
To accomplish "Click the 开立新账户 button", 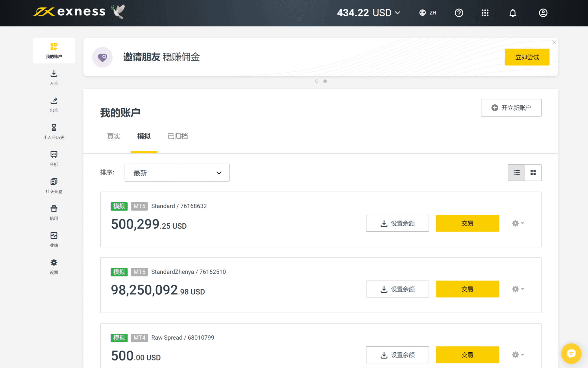I will point(511,108).
